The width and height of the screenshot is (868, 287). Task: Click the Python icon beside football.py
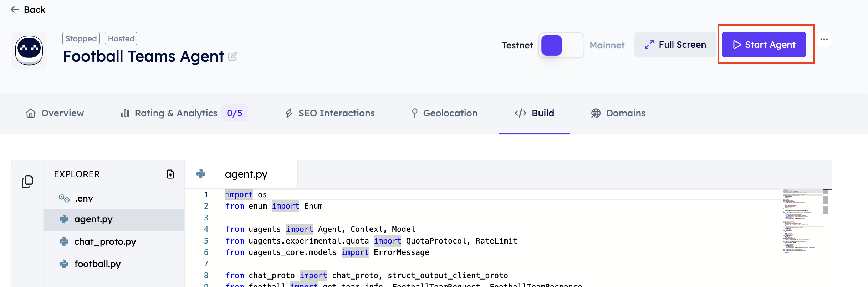pyautogui.click(x=64, y=264)
